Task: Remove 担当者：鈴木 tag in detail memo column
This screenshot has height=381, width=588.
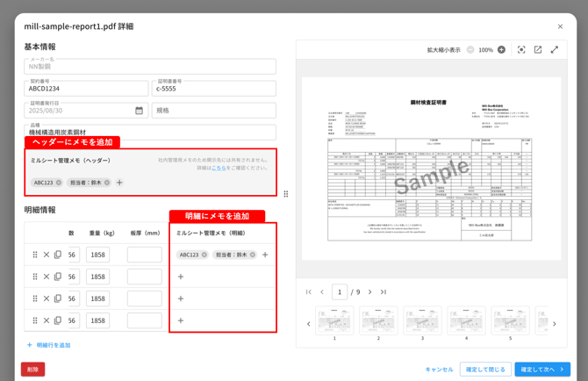Action: [x=253, y=255]
